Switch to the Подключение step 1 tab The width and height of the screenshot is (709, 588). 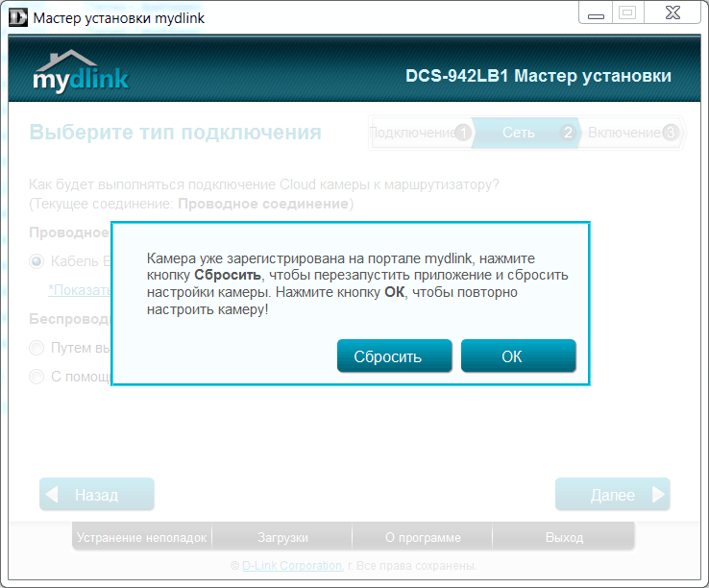(x=421, y=133)
